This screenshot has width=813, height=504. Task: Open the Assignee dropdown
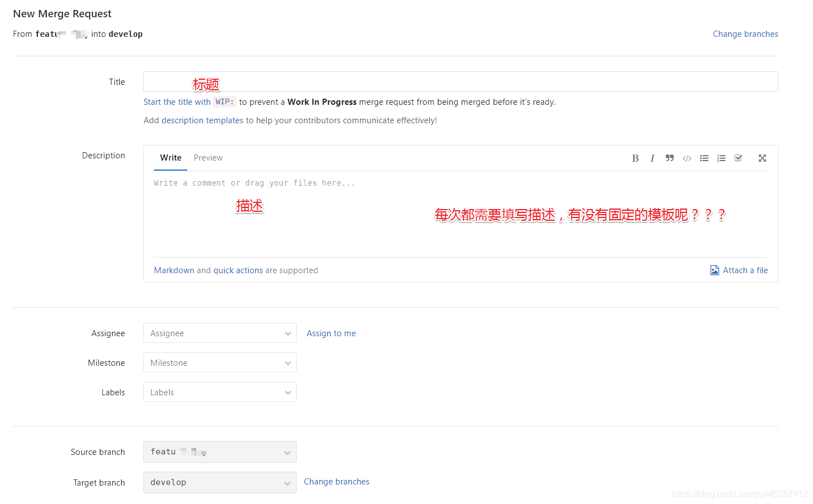[220, 333]
